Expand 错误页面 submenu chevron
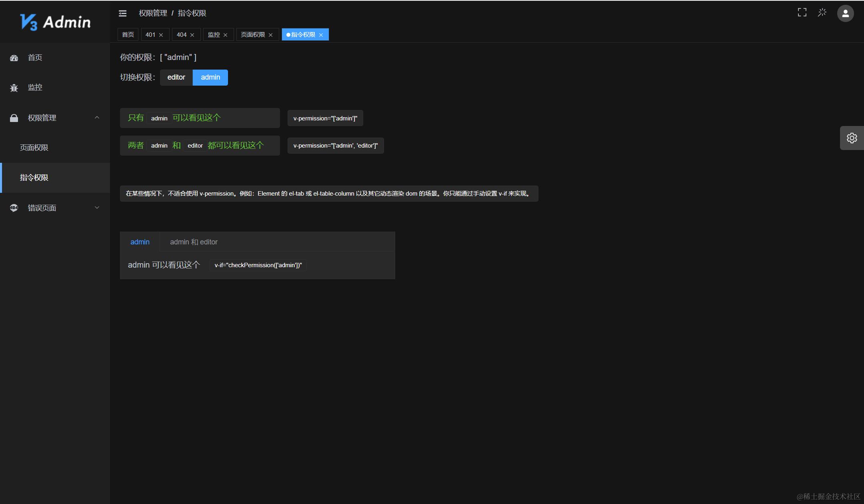Screen dimensions: 864x504 (97, 208)
